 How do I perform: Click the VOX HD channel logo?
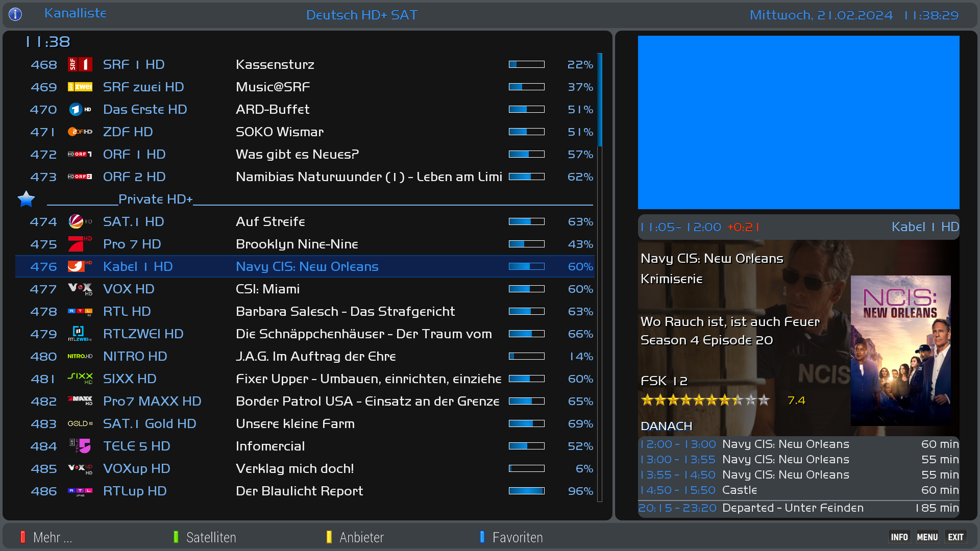(x=80, y=289)
